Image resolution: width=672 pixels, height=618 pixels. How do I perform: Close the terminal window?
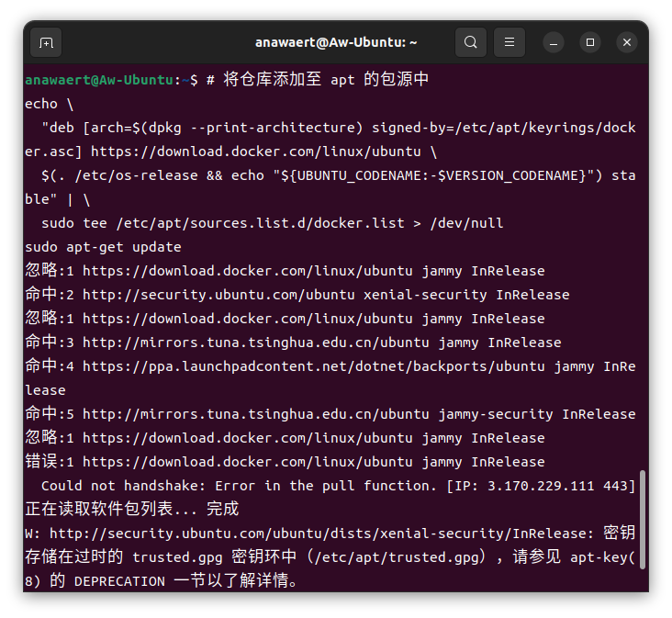pyautogui.click(x=627, y=42)
